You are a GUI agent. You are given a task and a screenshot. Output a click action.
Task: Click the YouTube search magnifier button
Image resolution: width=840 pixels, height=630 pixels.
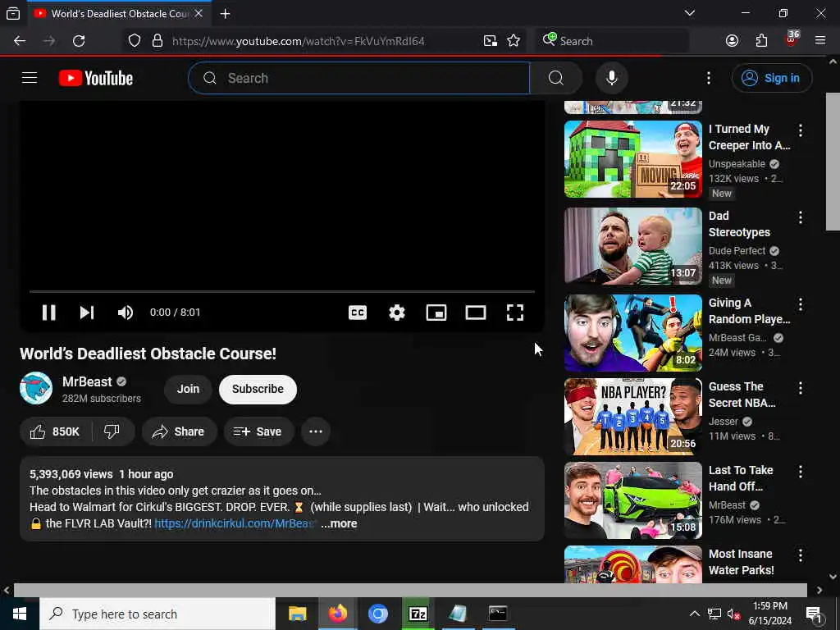556,78
